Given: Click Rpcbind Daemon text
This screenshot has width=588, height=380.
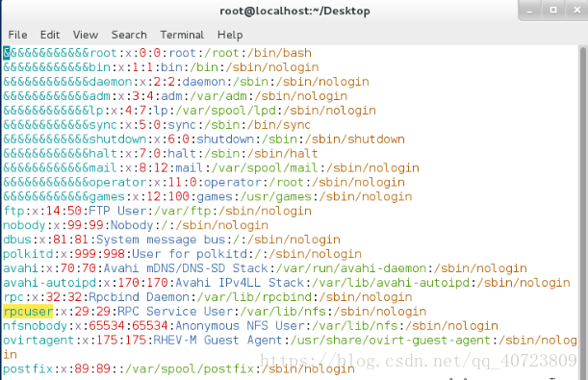Looking at the screenshot, I should (140, 297).
